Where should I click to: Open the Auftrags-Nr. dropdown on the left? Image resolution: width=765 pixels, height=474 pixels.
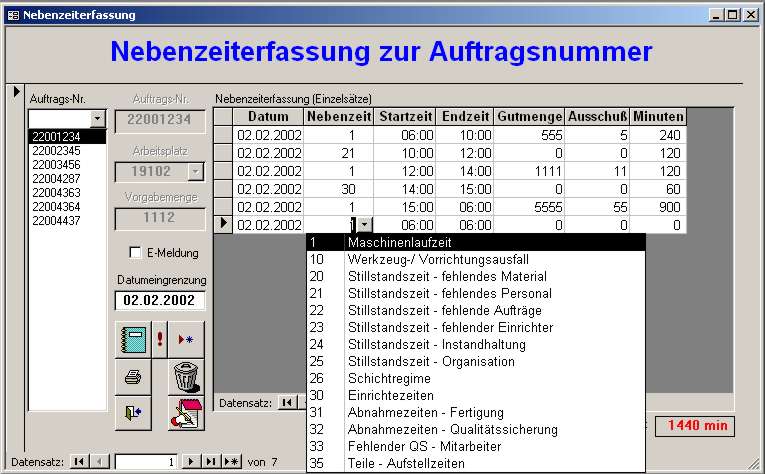[97, 119]
